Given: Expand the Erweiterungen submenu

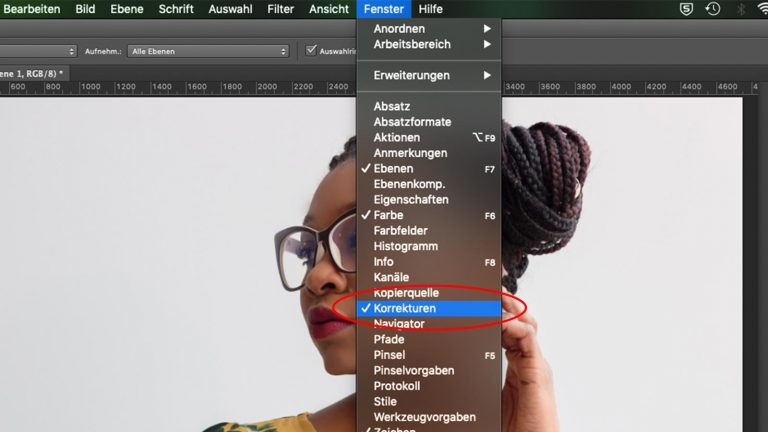Looking at the screenshot, I should pos(429,75).
